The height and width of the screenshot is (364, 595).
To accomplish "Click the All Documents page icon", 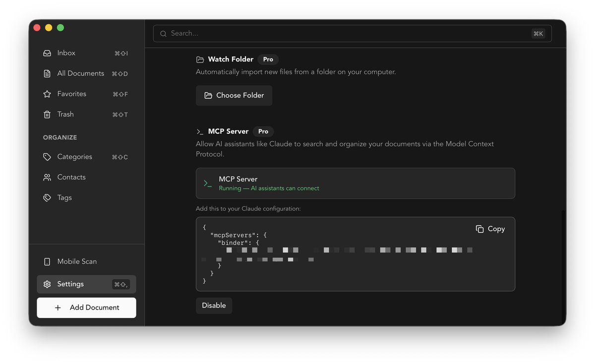I will [x=47, y=73].
